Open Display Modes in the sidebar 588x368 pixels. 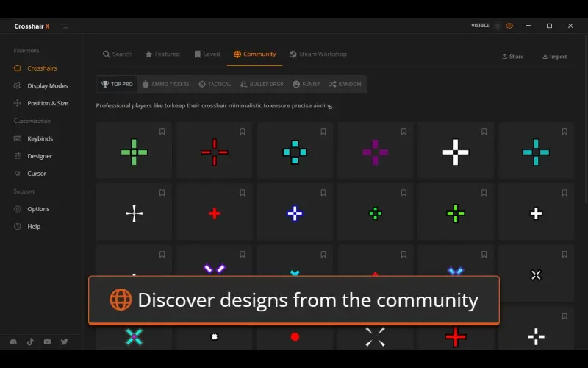coord(47,86)
